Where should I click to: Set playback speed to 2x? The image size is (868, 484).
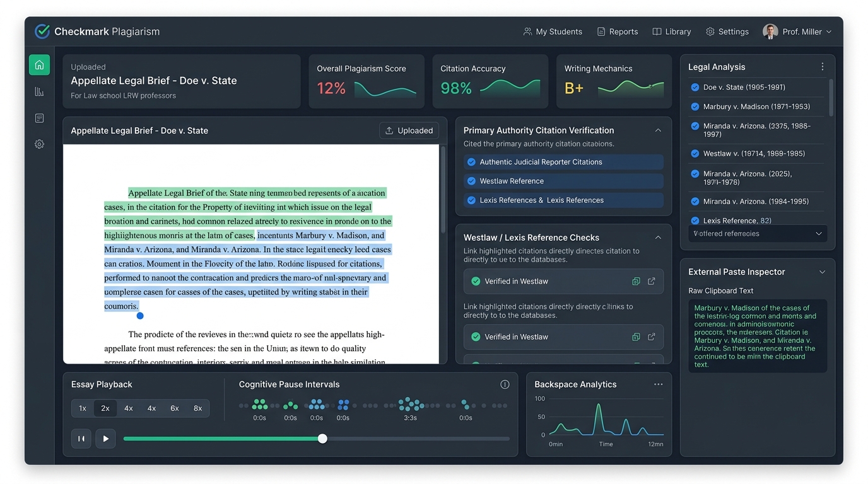point(105,408)
